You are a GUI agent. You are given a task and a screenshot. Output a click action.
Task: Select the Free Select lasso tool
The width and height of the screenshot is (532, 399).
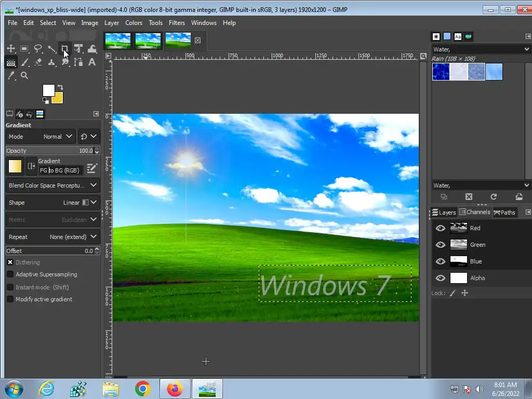37,48
